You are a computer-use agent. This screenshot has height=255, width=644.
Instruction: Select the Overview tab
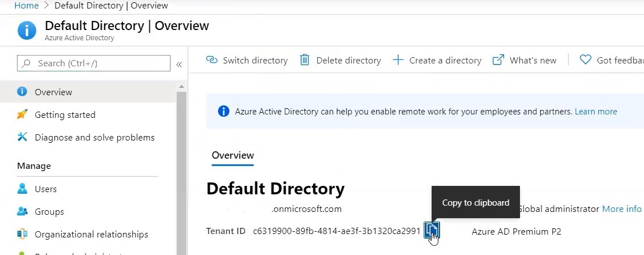(x=233, y=155)
